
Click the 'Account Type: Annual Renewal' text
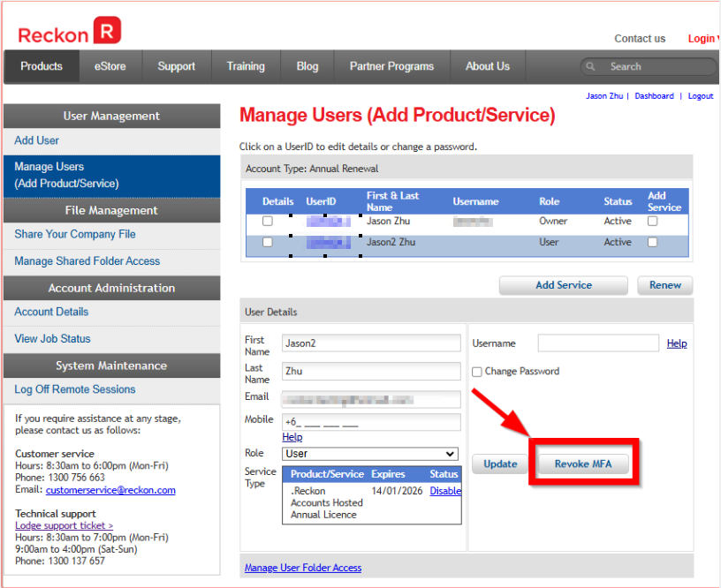[x=312, y=169]
